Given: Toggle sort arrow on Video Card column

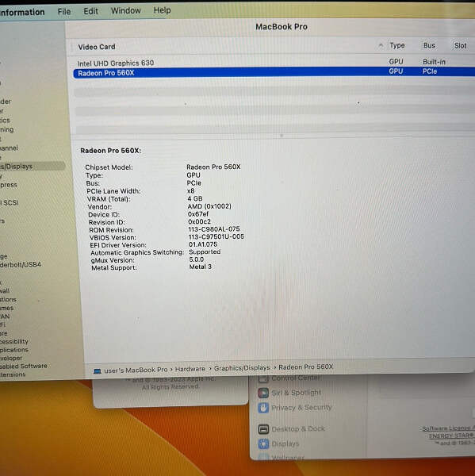Looking at the screenshot, I should coord(381,45).
